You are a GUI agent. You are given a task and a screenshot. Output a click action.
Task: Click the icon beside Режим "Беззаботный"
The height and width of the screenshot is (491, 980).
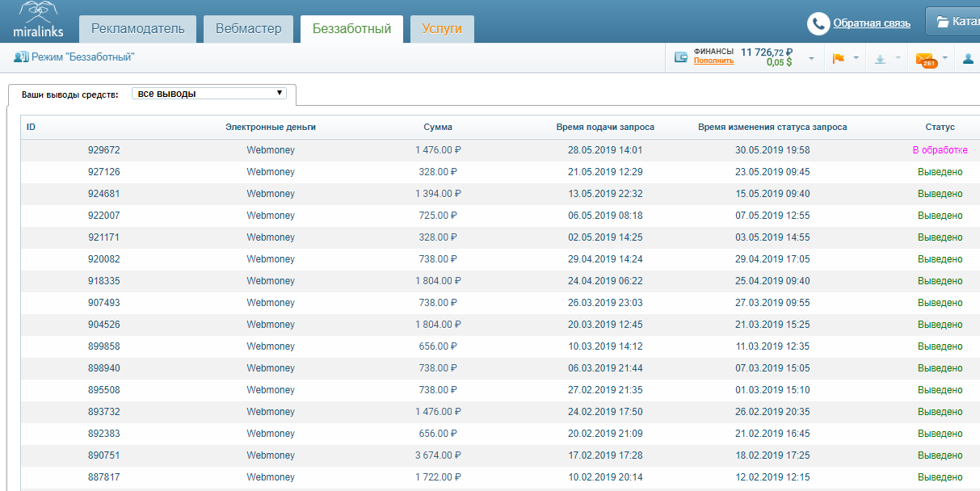[x=21, y=57]
